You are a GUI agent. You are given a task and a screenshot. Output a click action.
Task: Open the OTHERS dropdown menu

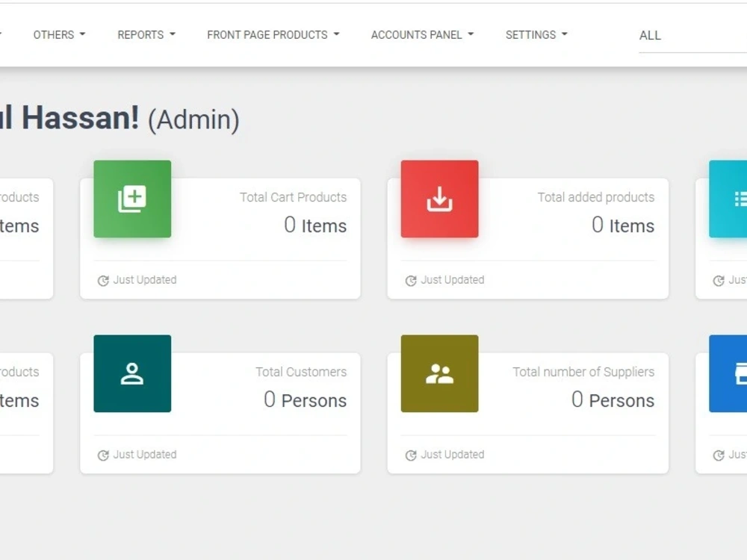[x=59, y=35]
